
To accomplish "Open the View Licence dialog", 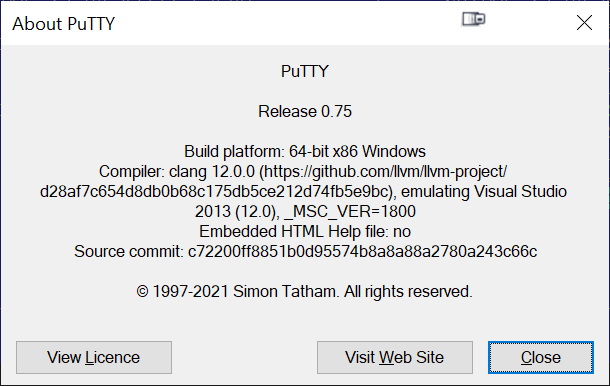I will click(x=94, y=357).
